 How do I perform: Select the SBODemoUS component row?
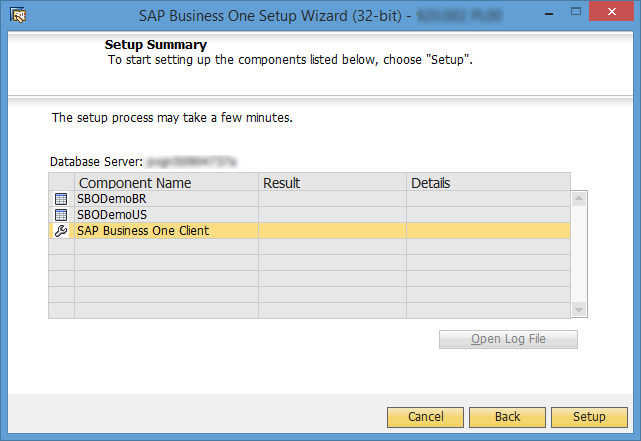point(309,215)
